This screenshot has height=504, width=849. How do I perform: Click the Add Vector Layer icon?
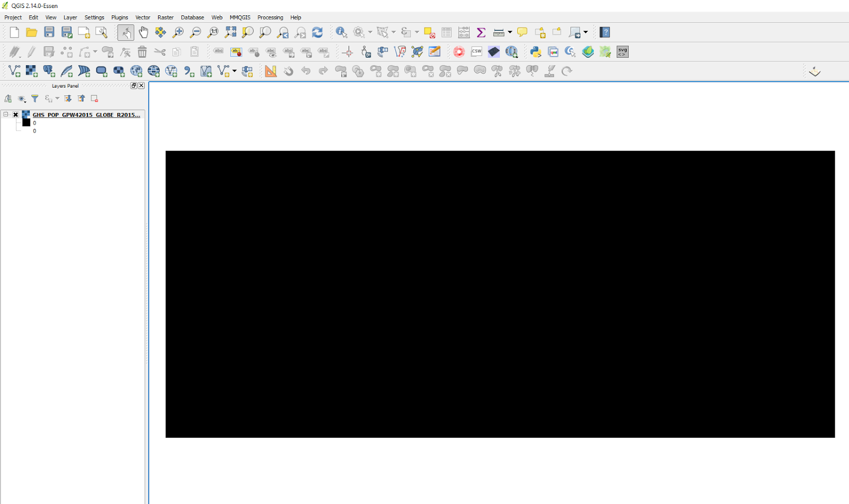click(x=15, y=71)
